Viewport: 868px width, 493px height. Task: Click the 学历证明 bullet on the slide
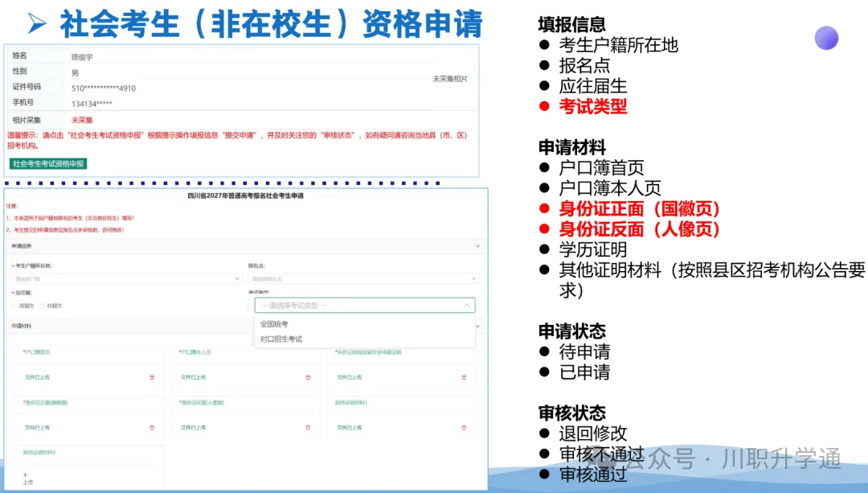click(x=593, y=250)
